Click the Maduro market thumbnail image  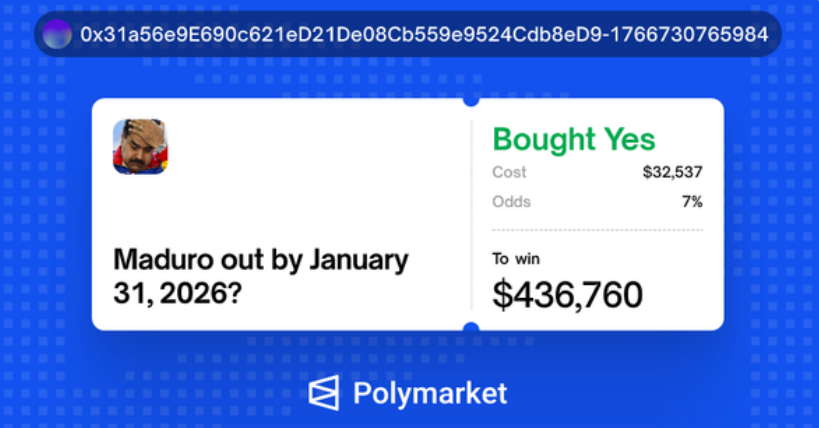[x=140, y=146]
